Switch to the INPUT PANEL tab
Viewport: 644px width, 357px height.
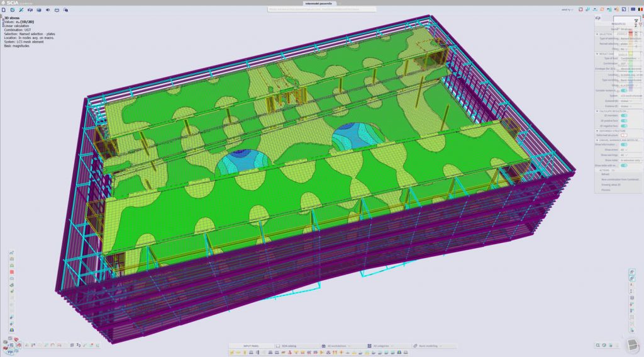point(252,346)
